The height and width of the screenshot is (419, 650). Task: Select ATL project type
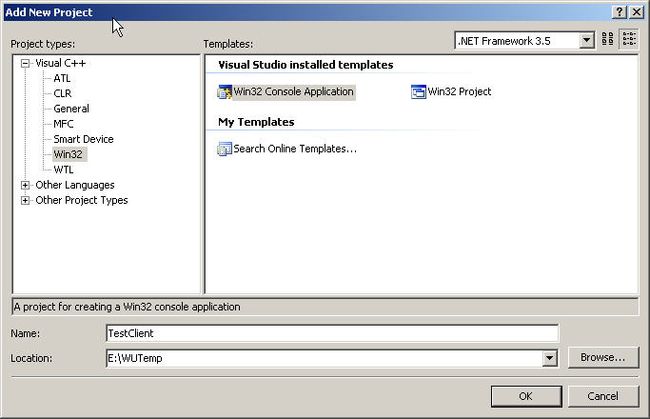pos(62,78)
